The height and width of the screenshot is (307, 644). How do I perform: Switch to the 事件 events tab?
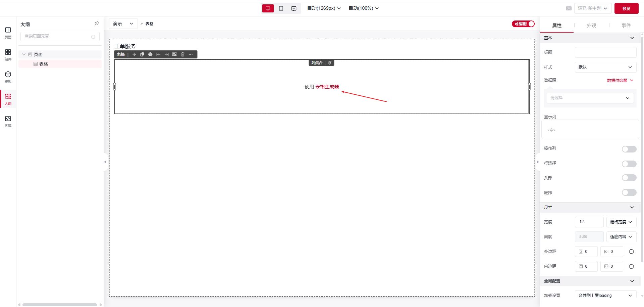pos(626,26)
